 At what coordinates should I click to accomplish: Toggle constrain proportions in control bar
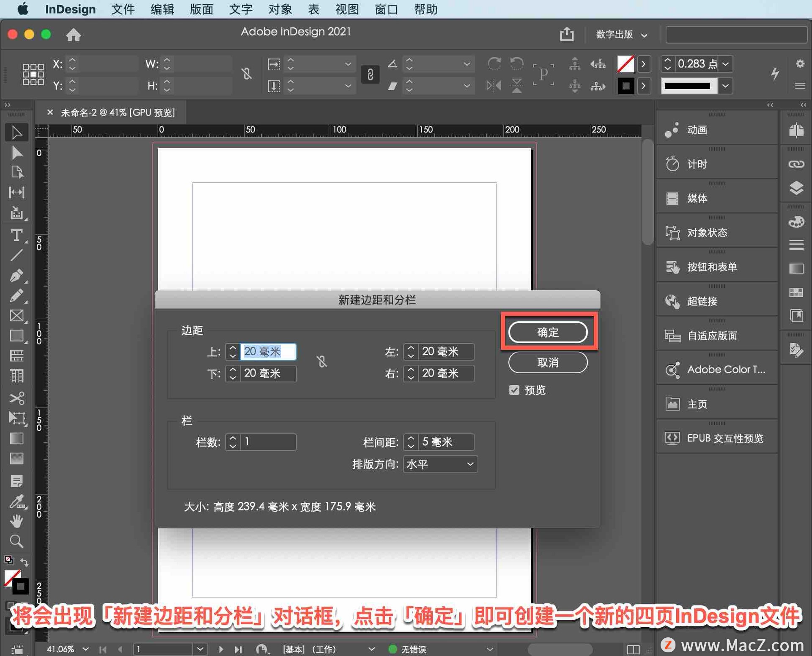tap(247, 74)
